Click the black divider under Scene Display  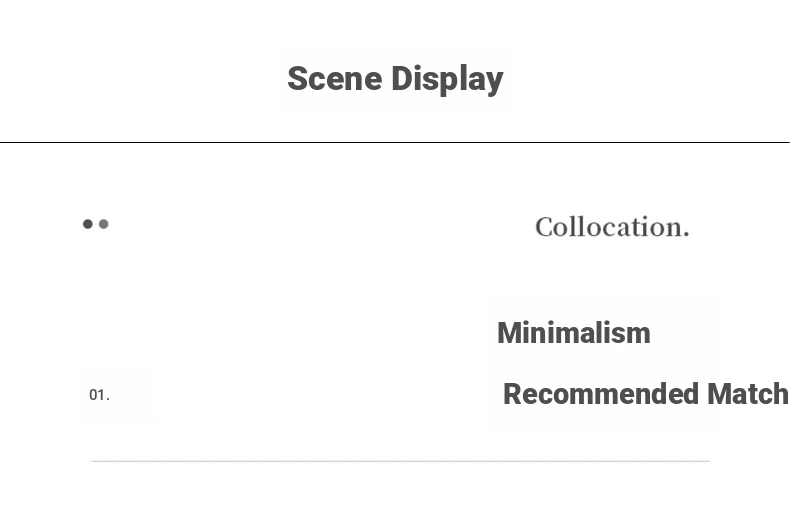(395, 143)
